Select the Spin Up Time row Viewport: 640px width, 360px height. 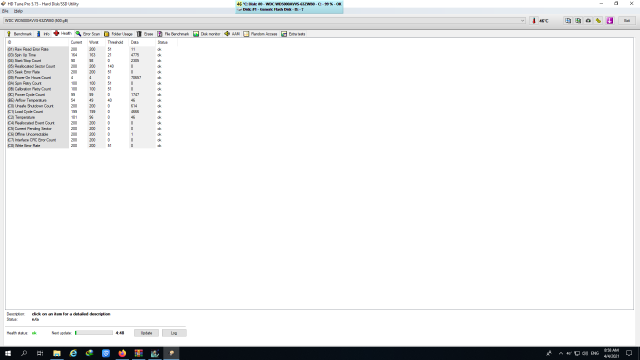click(92, 55)
